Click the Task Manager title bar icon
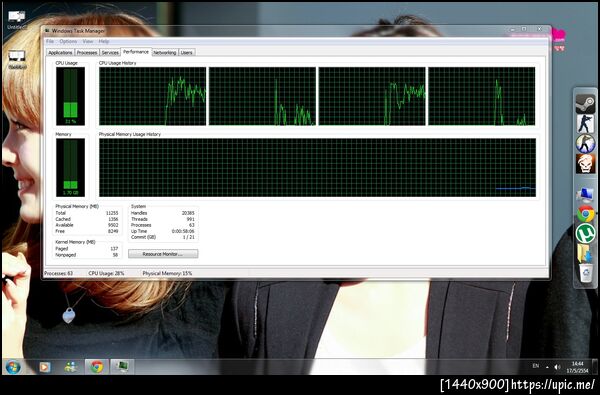Image resolution: width=600 pixels, height=395 pixels. tap(47, 31)
